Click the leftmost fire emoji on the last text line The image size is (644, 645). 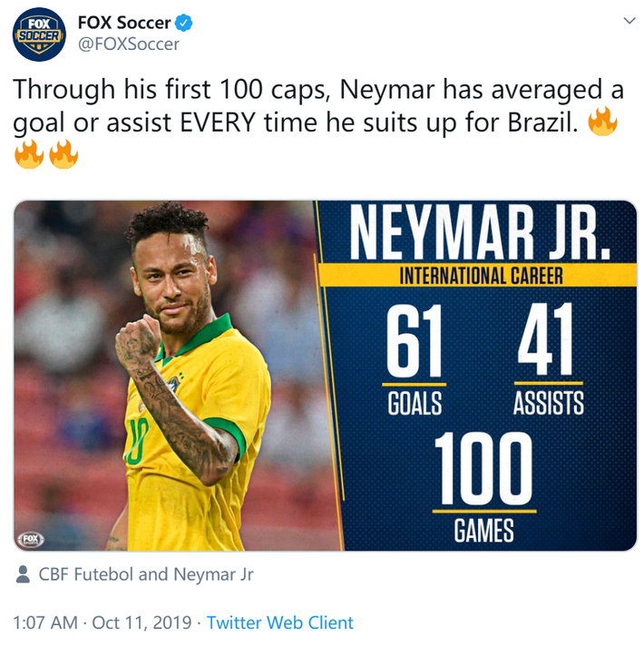30,155
